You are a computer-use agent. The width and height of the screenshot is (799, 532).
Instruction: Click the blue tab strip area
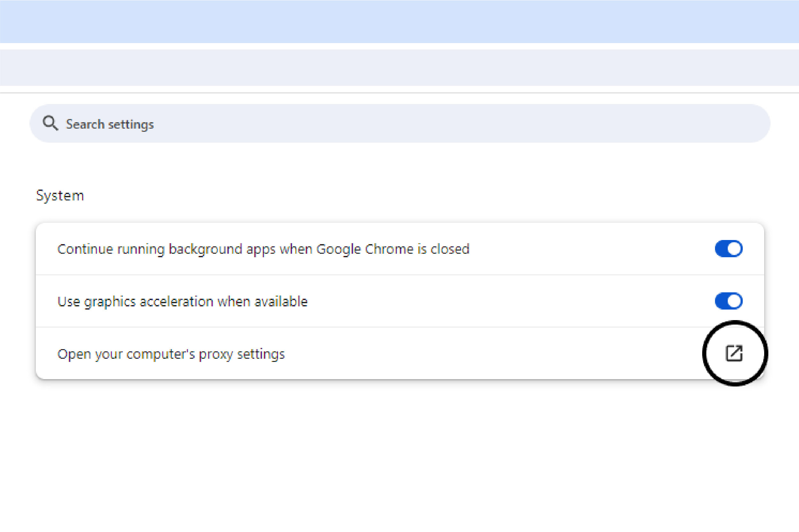(x=399, y=21)
